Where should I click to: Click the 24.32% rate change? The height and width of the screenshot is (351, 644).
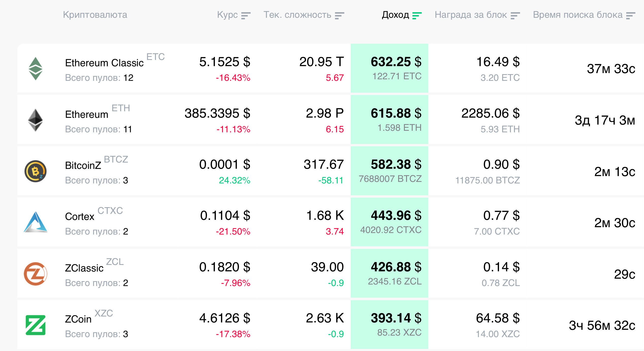(235, 180)
